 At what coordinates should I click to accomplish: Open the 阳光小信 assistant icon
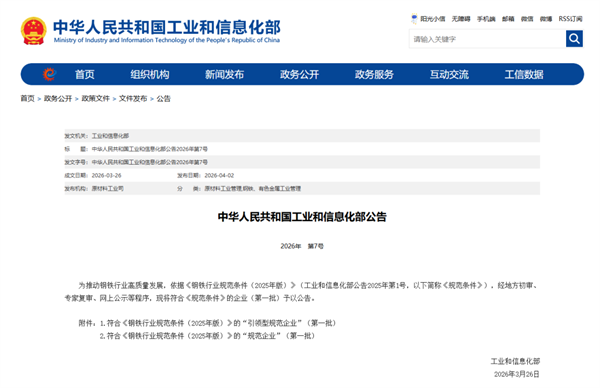tap(414, 18)
